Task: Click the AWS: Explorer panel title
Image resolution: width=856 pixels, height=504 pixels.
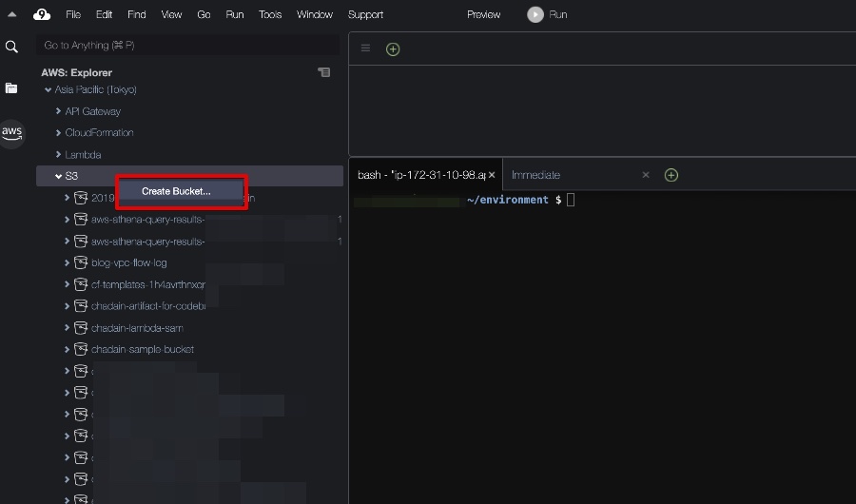Action: point(76,72)
